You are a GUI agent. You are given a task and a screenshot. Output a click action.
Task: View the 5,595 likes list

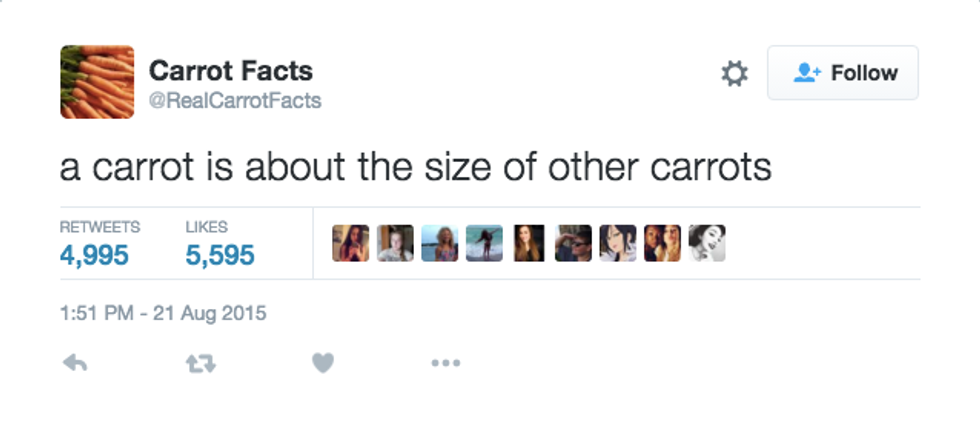click(220, 255)
